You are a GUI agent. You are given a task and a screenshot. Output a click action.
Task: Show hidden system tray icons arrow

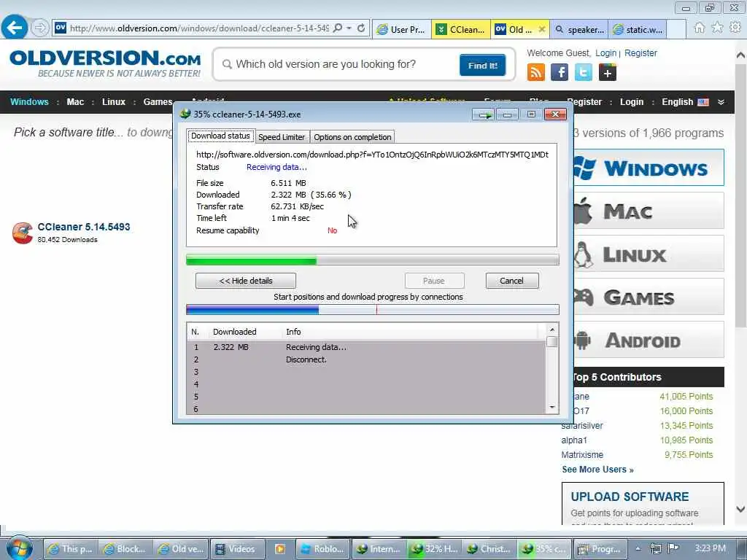click(x=638, y=548)
